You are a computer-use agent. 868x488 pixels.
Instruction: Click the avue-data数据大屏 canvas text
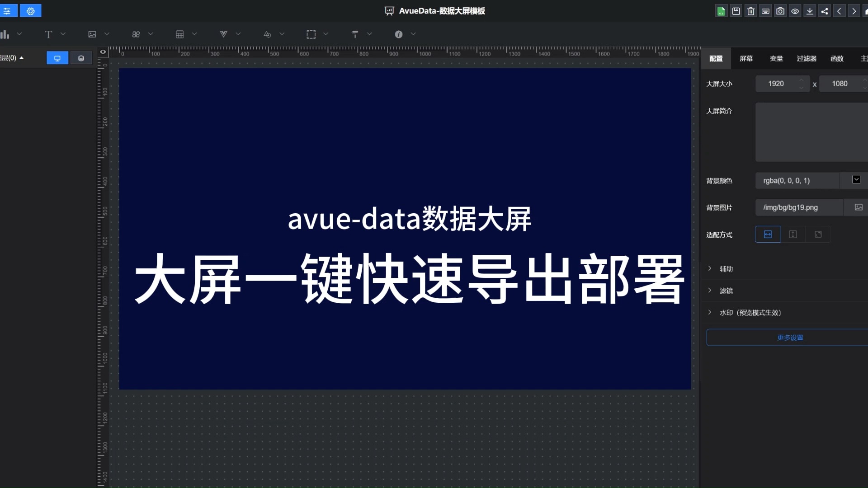click(410, 219)
